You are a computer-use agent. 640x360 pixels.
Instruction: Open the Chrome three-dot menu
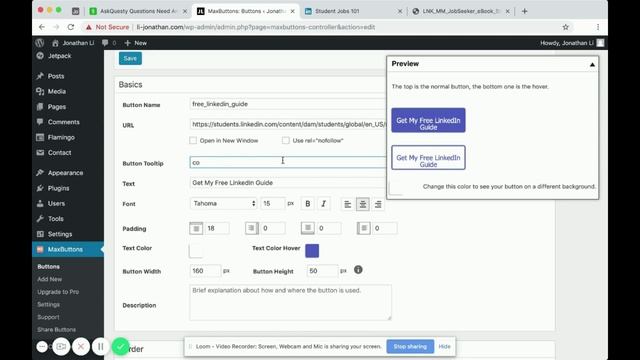(598, 27)
